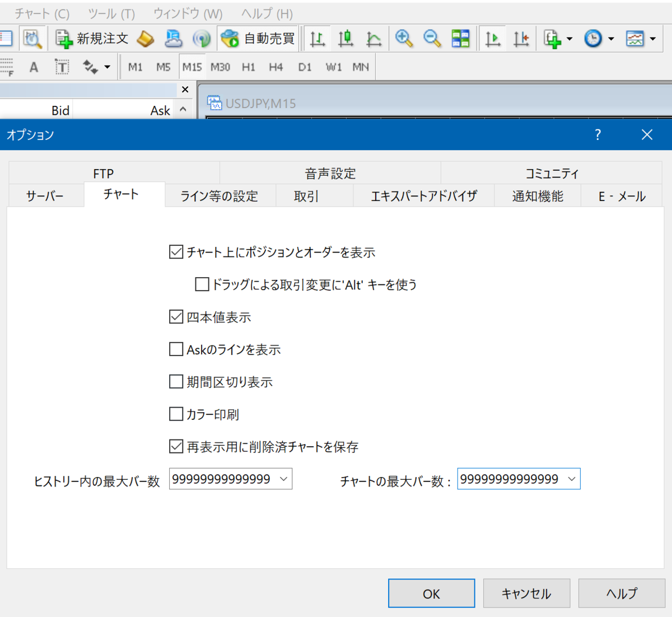Select the H1 timeframe button
Screen dimensions: 672x617
pyautogui.click(x=249, y=67)
